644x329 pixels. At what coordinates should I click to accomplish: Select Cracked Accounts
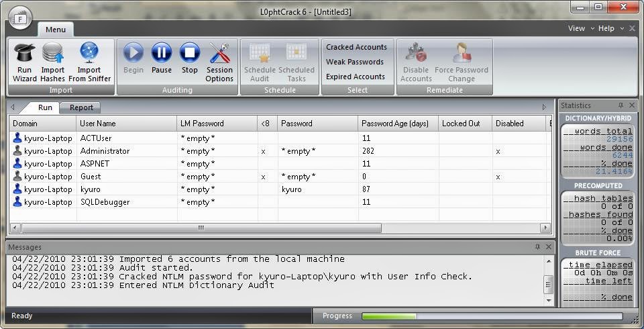coord(356,47)
